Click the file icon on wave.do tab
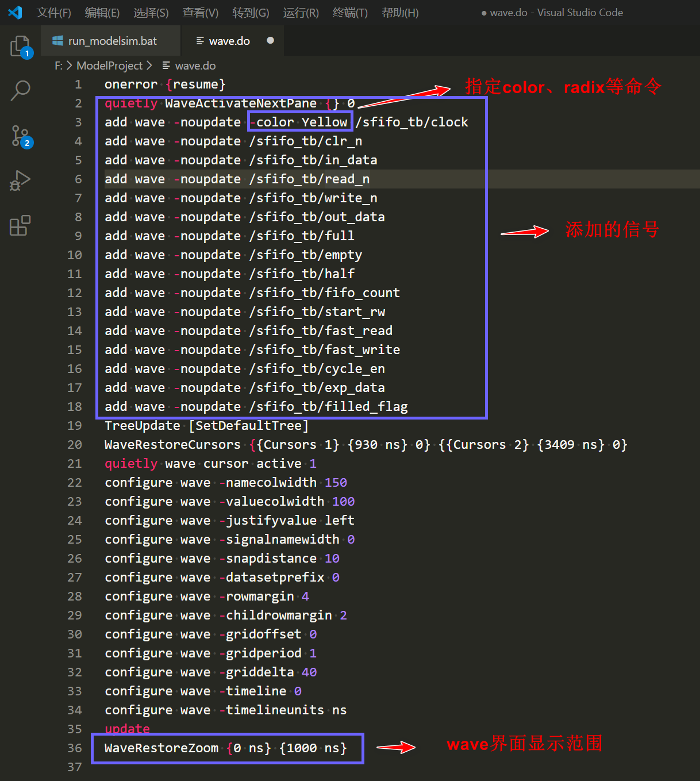Viewport: 700px width, 781px height. click(x=201, y=40)
